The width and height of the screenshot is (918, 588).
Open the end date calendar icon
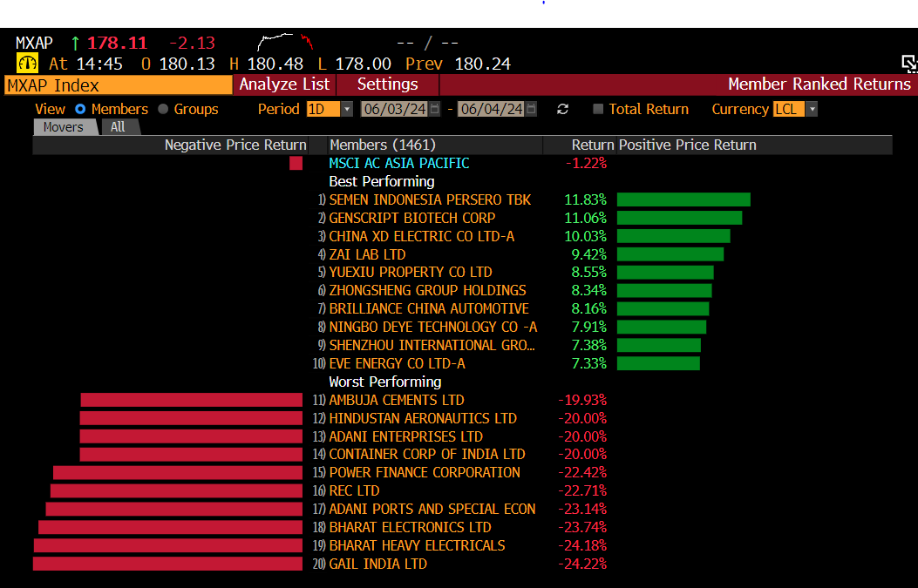pos(531,109)
